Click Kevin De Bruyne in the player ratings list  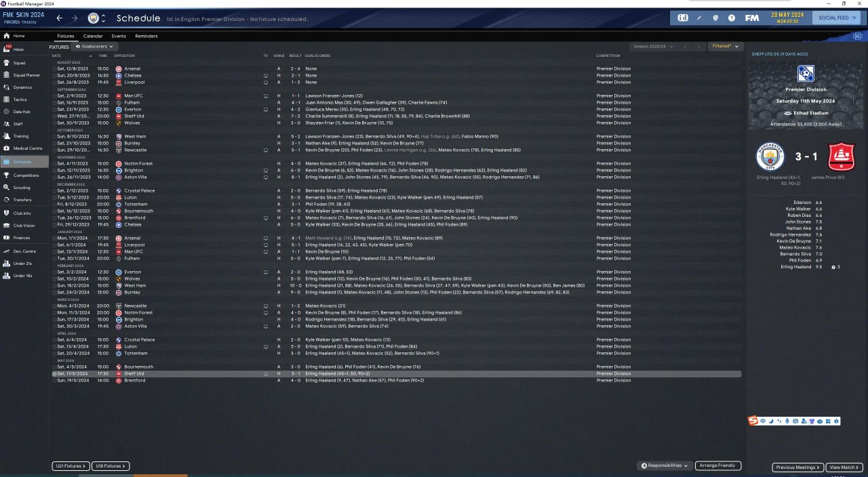[x=793, y=241]
